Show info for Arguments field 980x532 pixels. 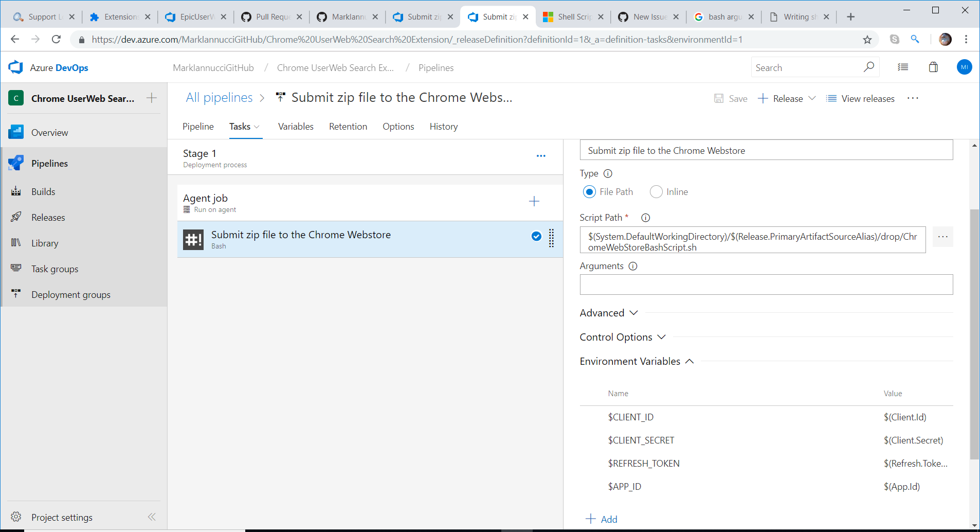(633, 266)
